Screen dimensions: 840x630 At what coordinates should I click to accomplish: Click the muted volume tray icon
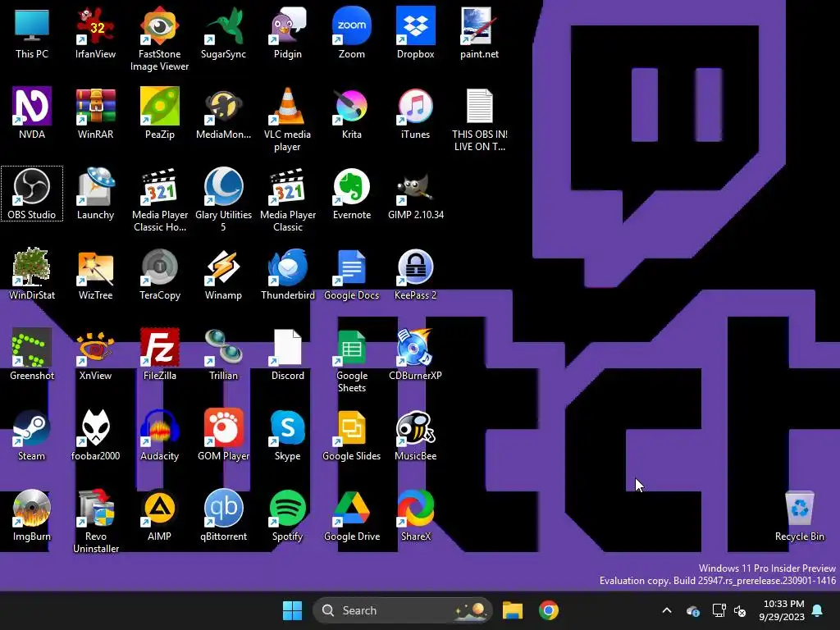pos(740,610)
